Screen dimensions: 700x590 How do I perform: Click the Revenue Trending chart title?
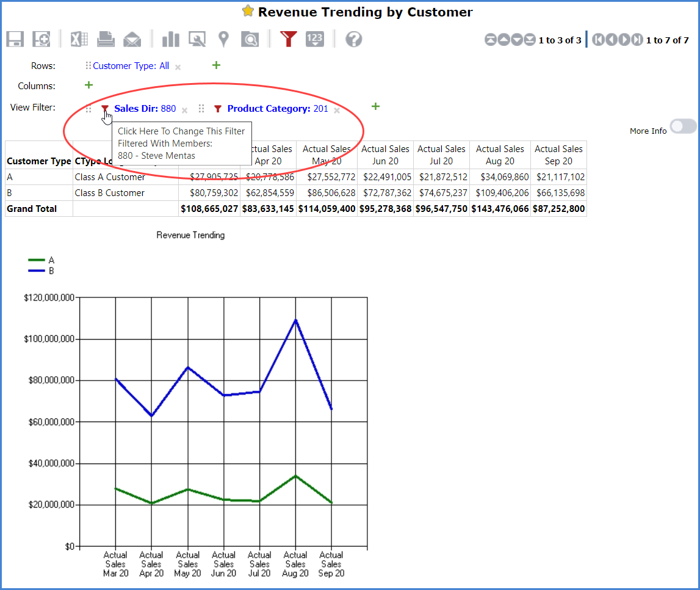190,235
